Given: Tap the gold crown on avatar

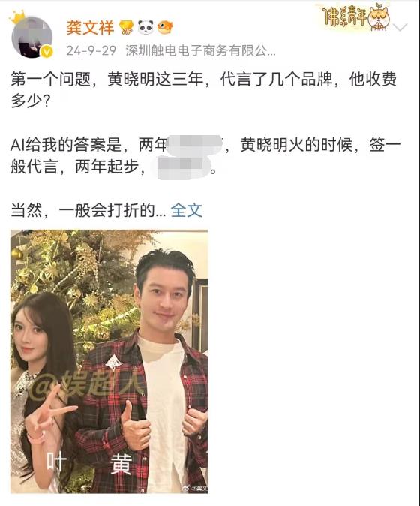Looking at the screenshot, I should tap(17, 17).
